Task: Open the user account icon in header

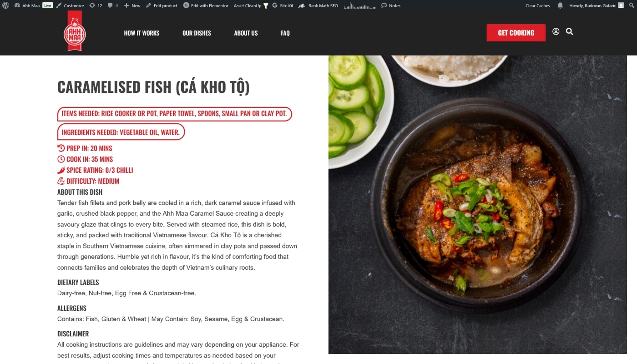Action: (556, 31)
